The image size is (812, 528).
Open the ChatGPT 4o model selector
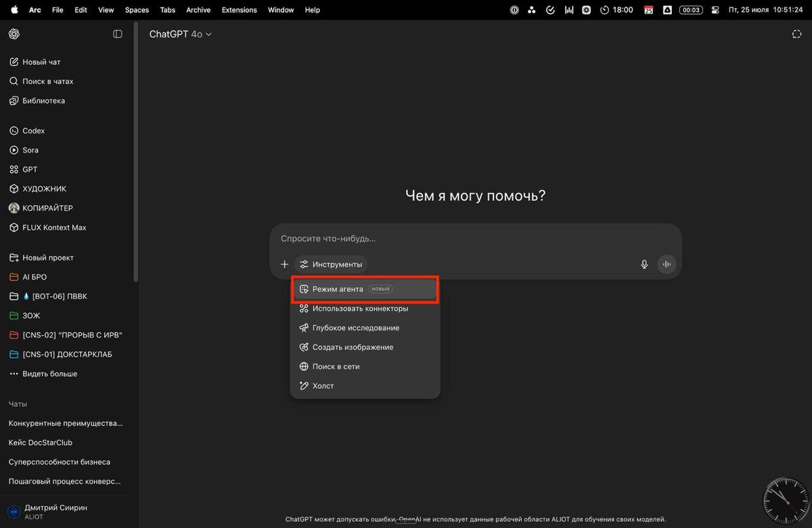pyautogui.click(x=180, y=34)
